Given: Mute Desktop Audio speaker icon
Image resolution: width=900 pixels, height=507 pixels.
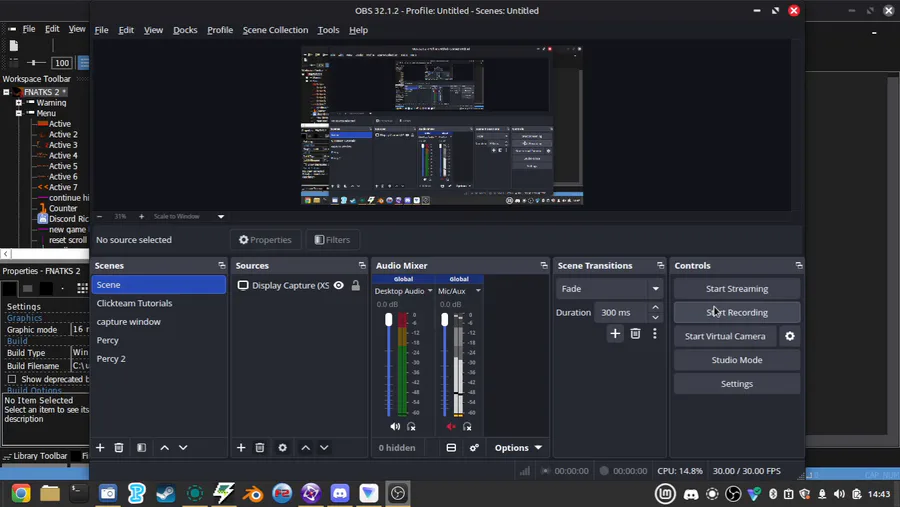Looking at the screenshot, I should point(395,427).
